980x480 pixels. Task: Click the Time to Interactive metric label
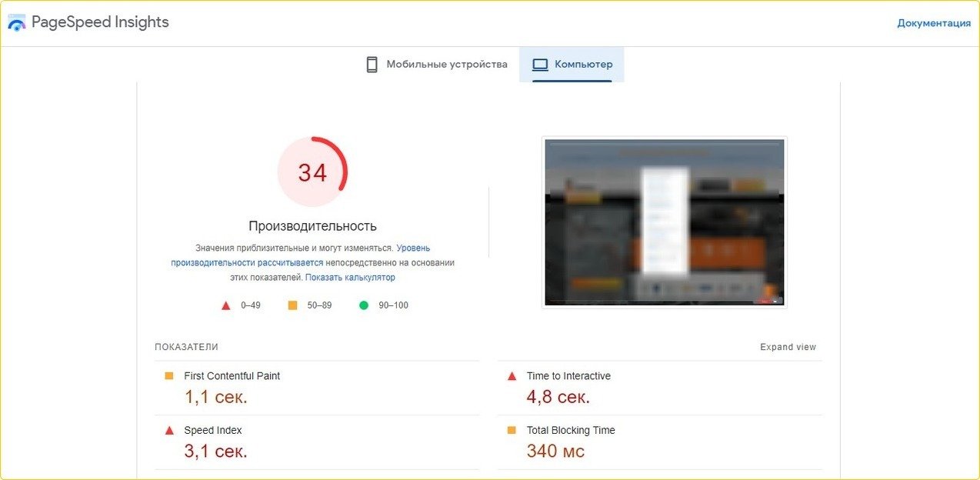568,376
